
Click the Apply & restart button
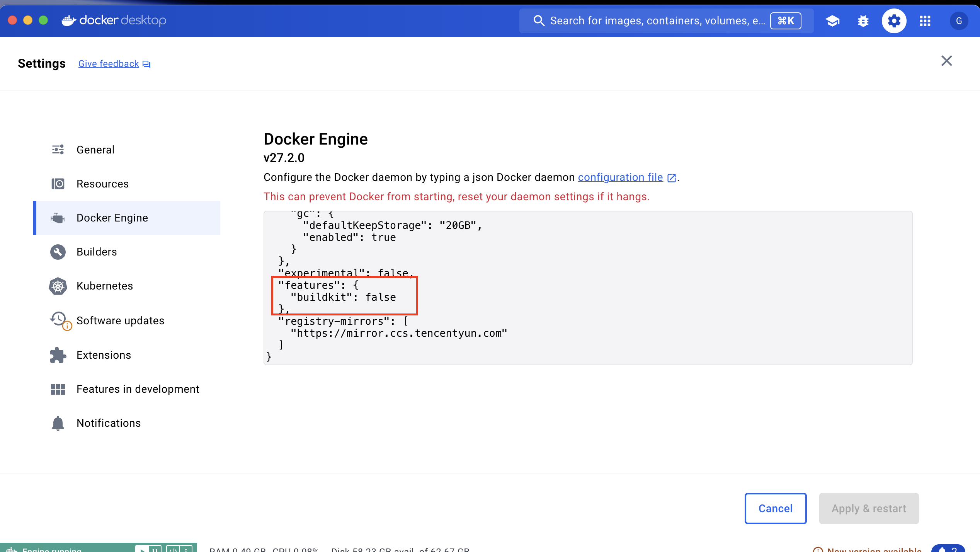tap(869, 508)
